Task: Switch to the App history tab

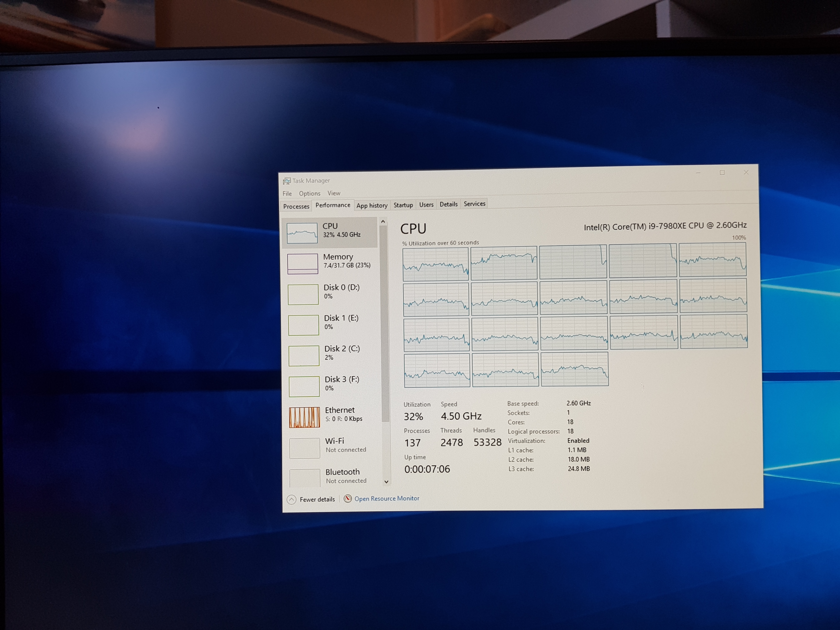Action: pyautogui.click(x=372, y=205)
